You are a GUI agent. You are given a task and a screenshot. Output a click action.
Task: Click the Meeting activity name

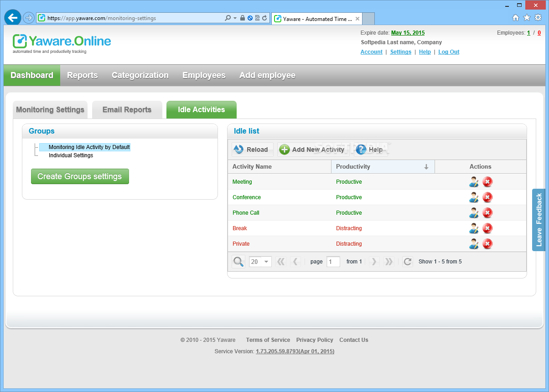pyautogui.click(x=242, y=182)
